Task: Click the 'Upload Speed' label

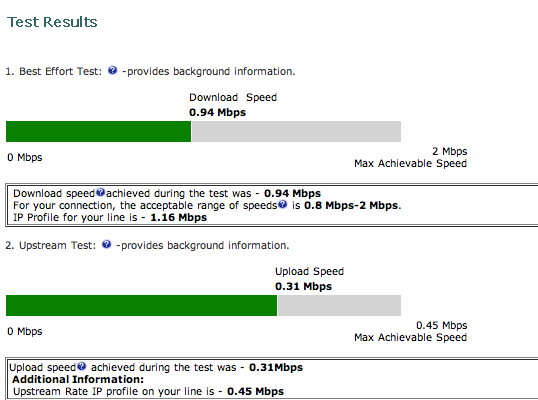Action: [x=309, y=271]
